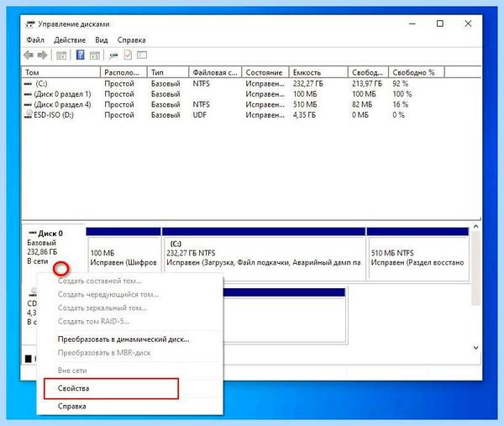Open the Файл menu

[35, 39]
